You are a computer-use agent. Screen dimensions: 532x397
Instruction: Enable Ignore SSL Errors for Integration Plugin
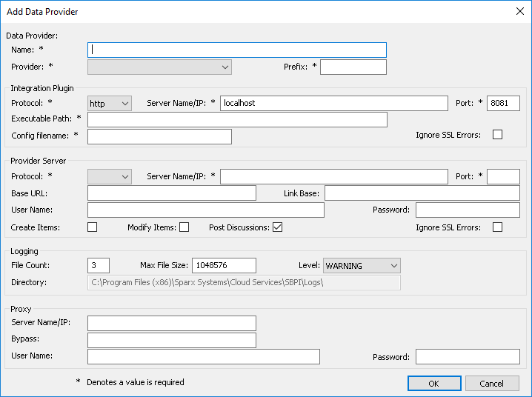[497, 135]
